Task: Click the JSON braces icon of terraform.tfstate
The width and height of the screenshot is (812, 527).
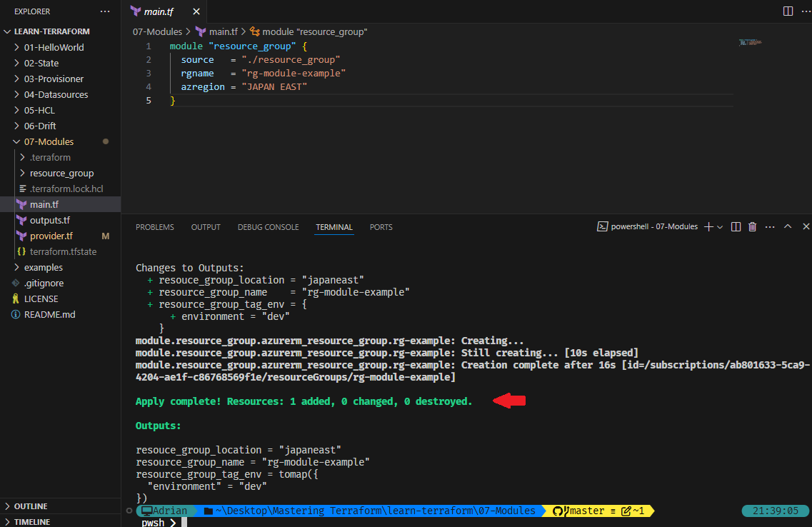Action: 21,251
